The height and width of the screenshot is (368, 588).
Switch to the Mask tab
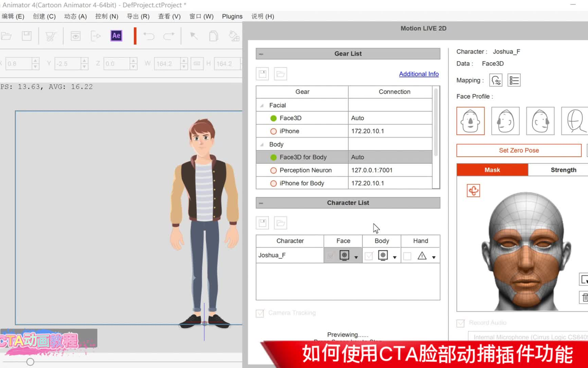(492, 170)
